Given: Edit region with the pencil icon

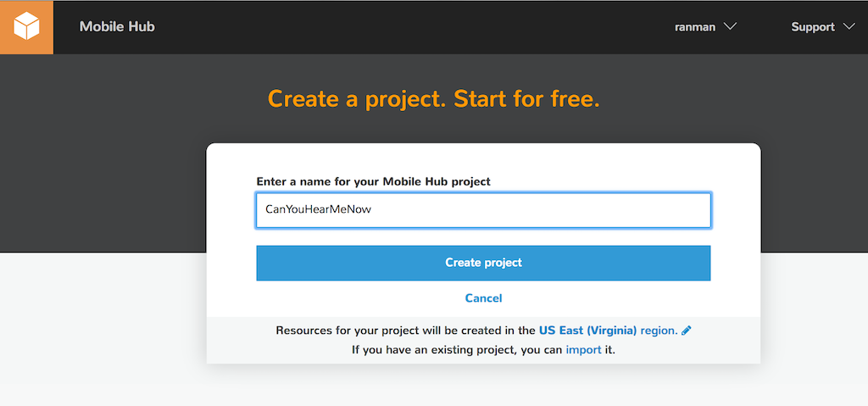Looking at the screenshot, I should pyautogui.click(x=687, y=331).
